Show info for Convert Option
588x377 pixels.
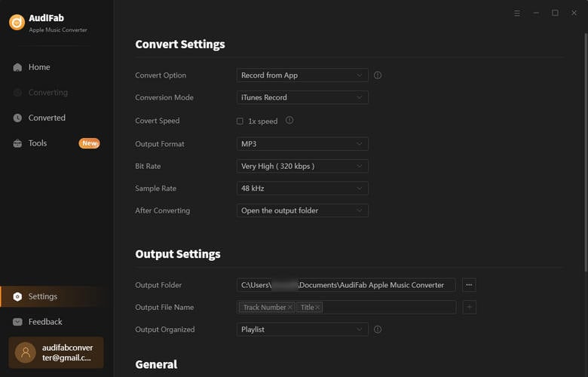click(x=378, y=75)
